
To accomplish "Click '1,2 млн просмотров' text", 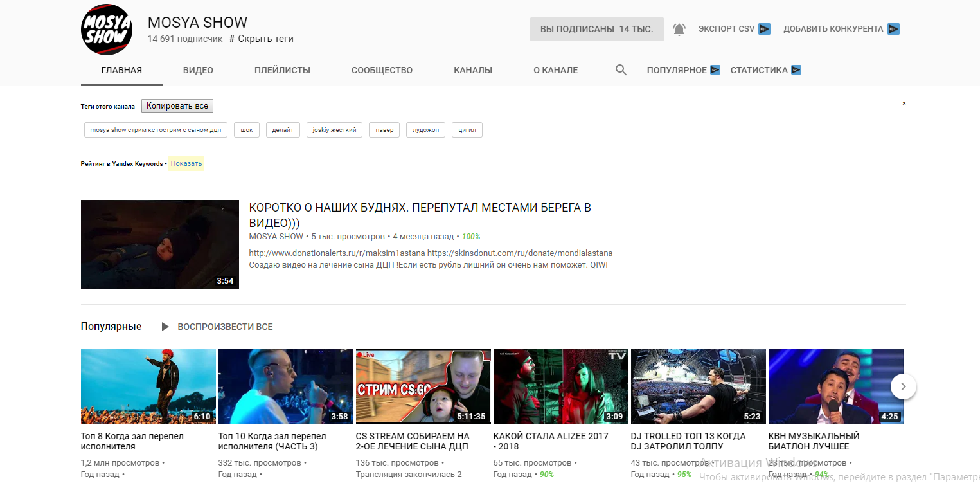I will [120, 463].
